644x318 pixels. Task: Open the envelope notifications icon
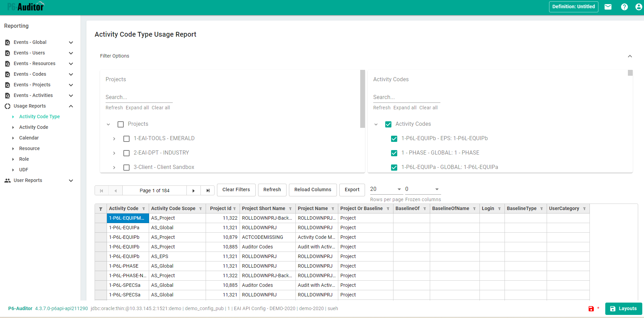pos(608,7)
